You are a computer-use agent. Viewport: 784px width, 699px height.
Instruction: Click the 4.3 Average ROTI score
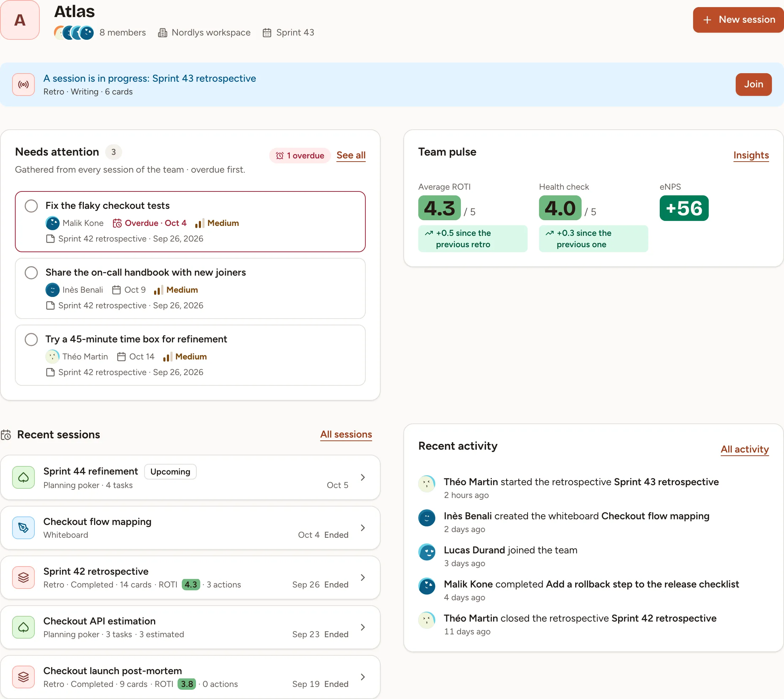[439, 208]
